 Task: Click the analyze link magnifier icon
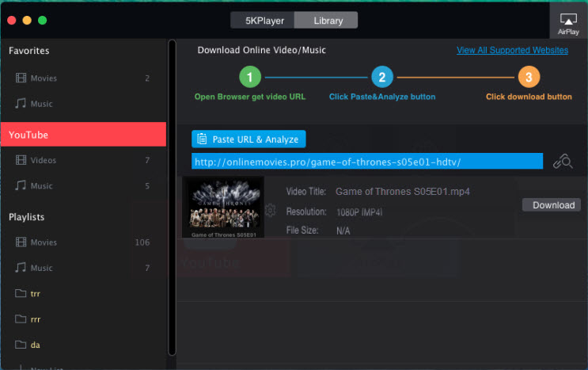[563, 162]
